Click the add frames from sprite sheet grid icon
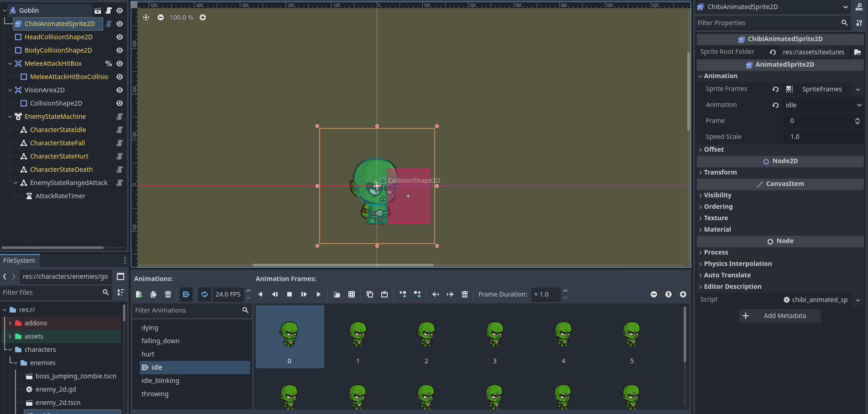This screenshot has height=414, width=868. click(x=352, y=294)
